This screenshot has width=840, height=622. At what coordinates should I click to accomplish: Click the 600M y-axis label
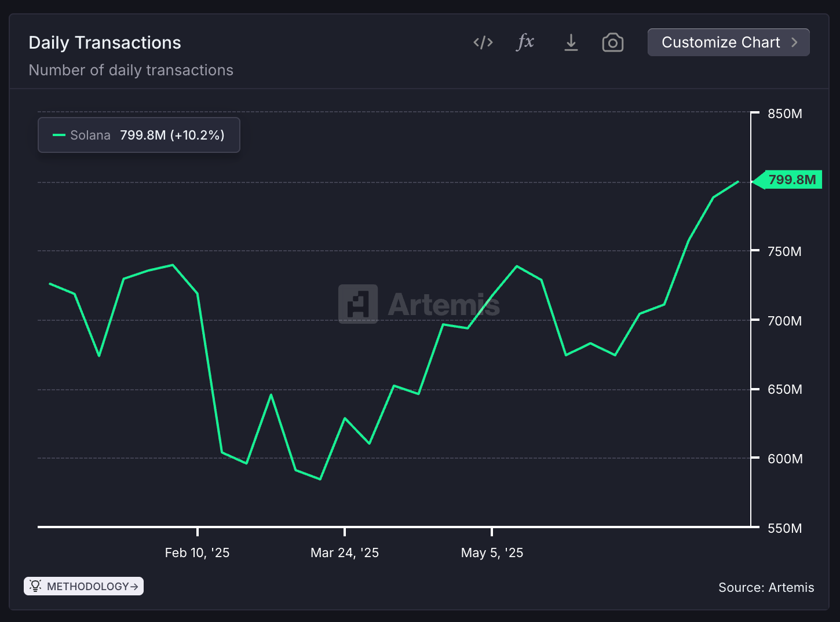click(785, 459)
